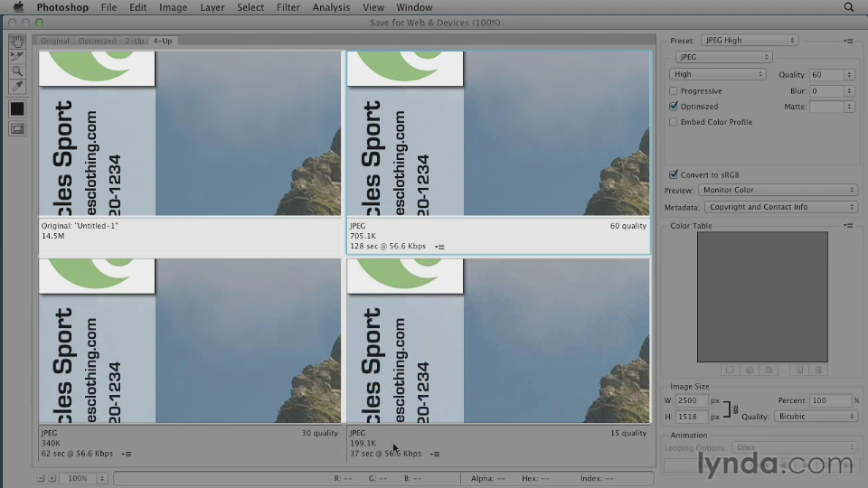Toggle Convert to sRGB checkbox

tap(674, 174)
